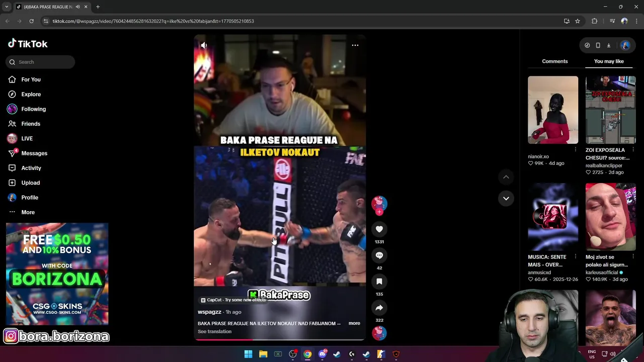This screenshot has width=644, height=362.
Task: Select the You may like tab
Action: tap(609, 61)
